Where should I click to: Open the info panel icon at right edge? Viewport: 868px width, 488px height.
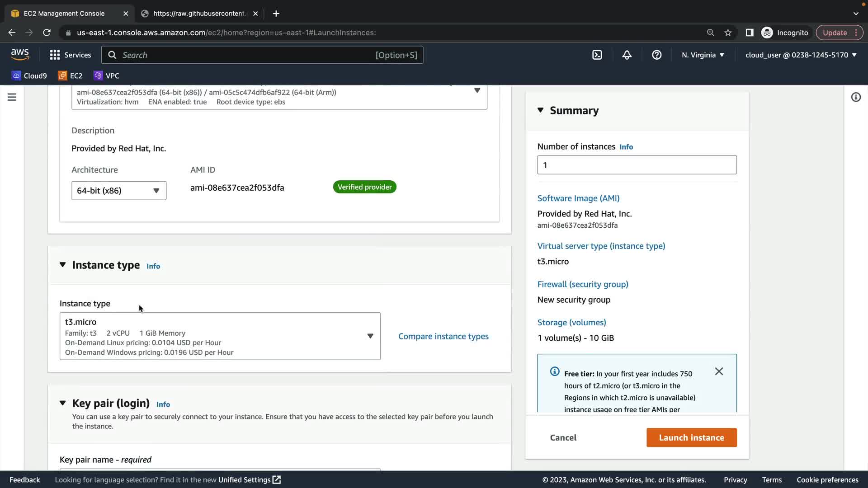tap(855, 97)
